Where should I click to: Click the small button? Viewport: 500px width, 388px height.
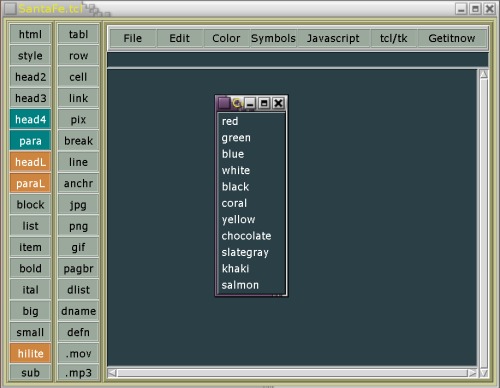coord(30,332)
